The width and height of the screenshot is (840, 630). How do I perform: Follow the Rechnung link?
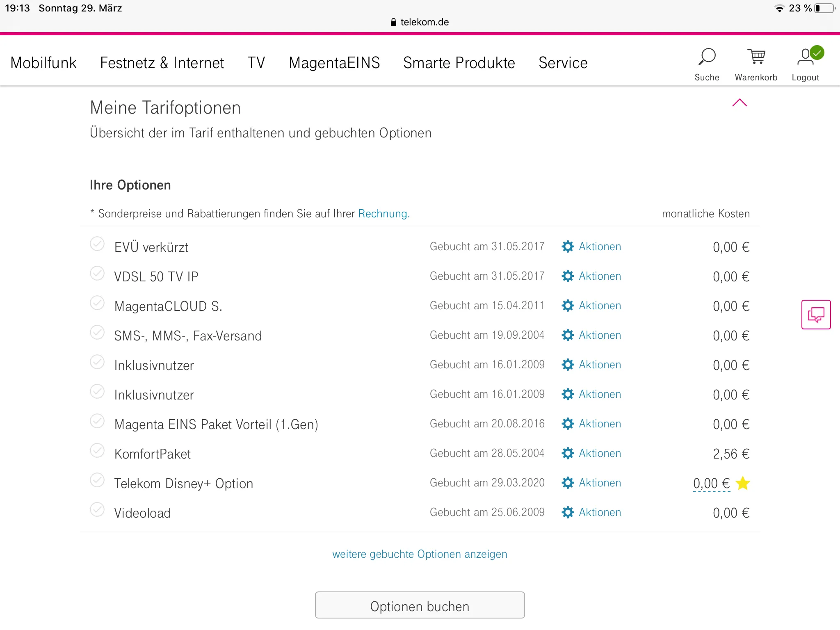(x=384, y=214)
